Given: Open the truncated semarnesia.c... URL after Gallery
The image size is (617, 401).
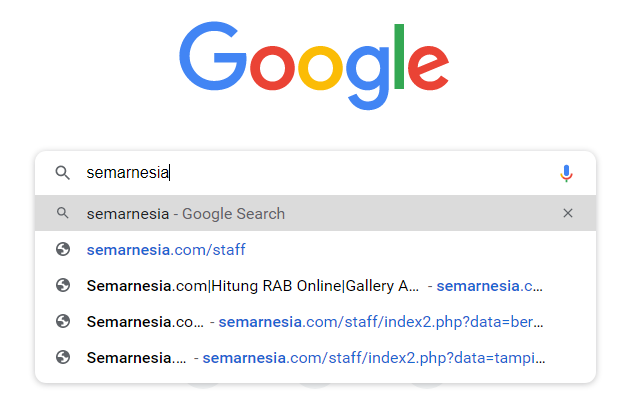Looking at the screenshot, I should click(x=489, y=285).
